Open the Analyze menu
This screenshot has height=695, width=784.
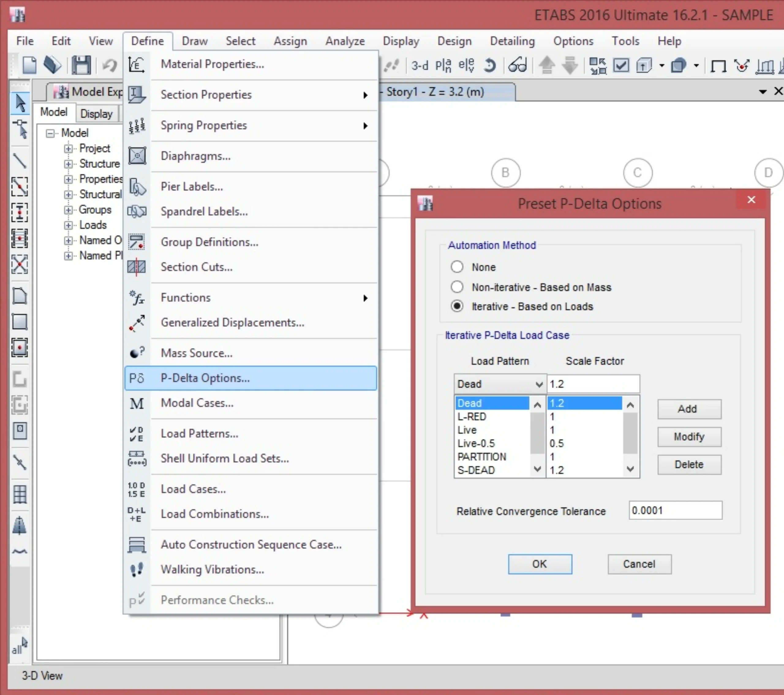coord(345,41)
